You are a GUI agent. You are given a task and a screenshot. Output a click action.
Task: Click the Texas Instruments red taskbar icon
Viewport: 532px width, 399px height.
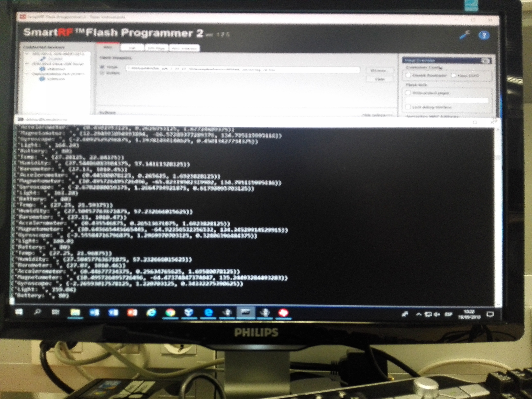click(x=283, y=313)
